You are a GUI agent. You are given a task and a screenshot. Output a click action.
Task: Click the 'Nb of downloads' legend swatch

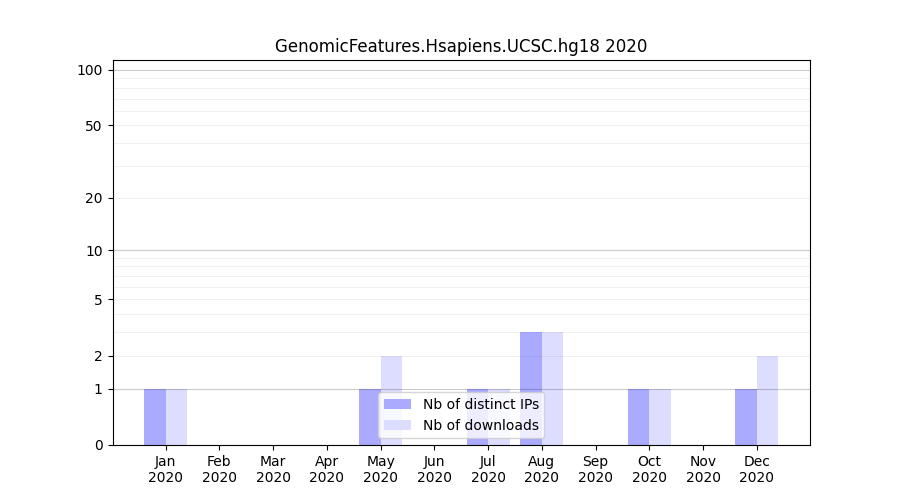pos(397,425)
